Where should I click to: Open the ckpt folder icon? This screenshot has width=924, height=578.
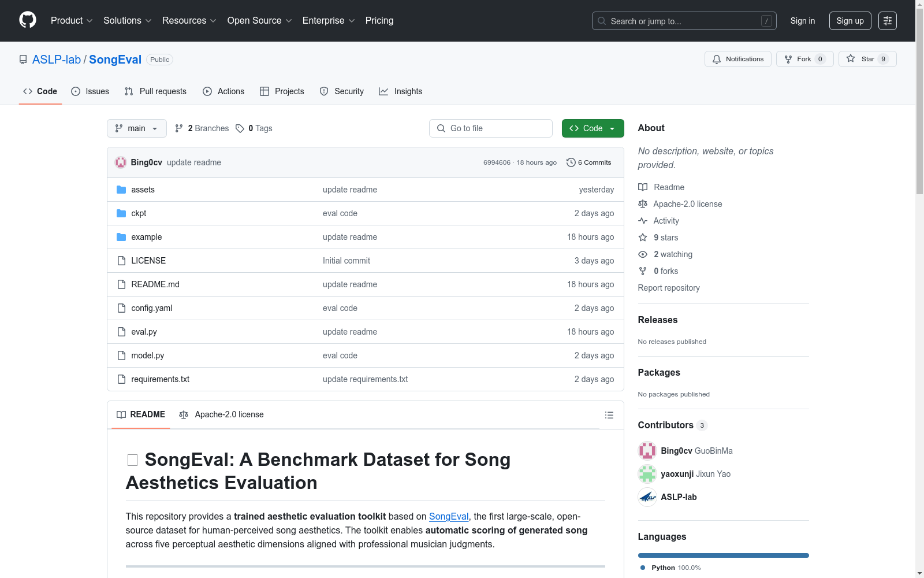click(121, 213)
